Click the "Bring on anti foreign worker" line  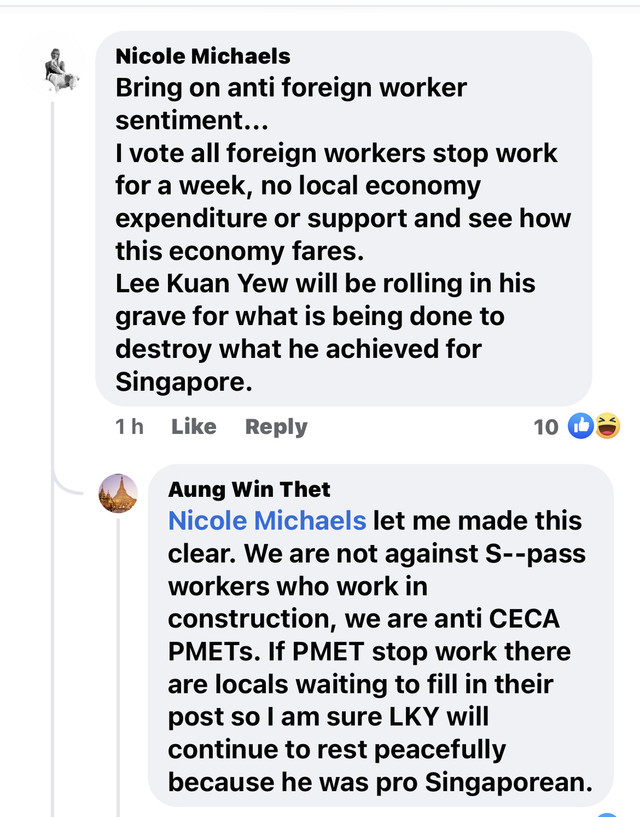(291, 88)
